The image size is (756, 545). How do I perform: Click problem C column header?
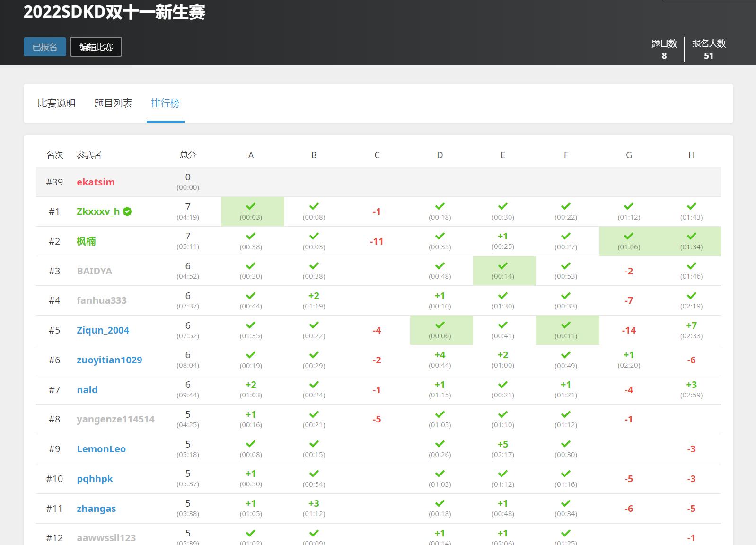point(377,155)
